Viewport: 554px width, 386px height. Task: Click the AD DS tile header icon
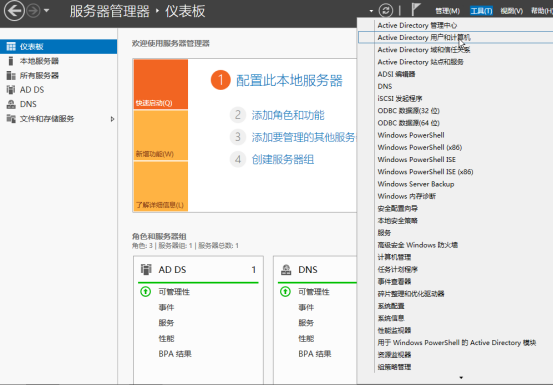[x=146, y=269]
